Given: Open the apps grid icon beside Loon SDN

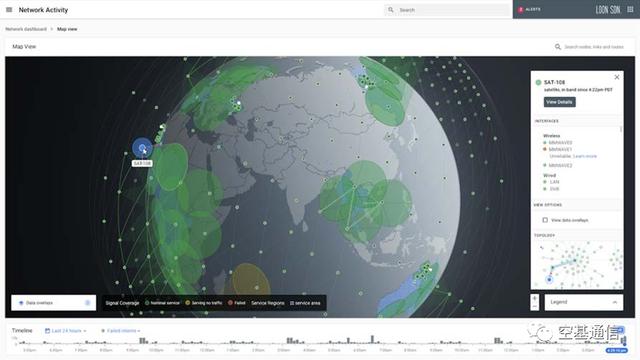Looking at the screenshot, I should pos(630,9).
